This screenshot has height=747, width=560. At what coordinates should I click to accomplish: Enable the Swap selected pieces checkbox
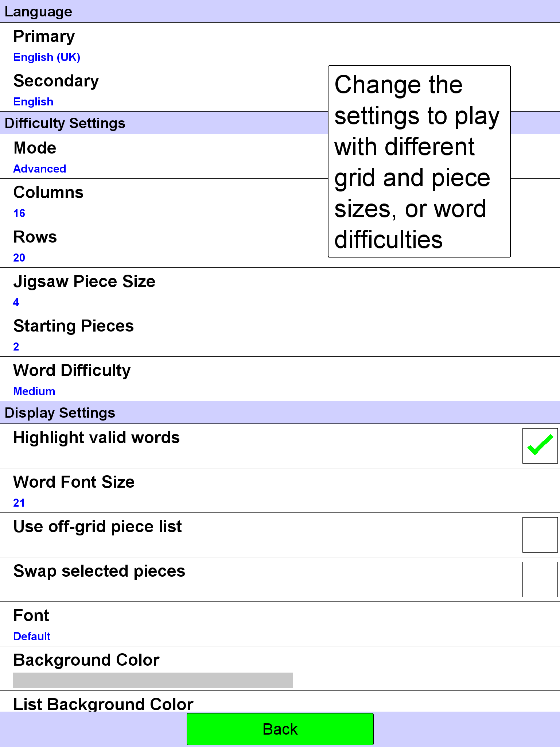click(540, 579)
